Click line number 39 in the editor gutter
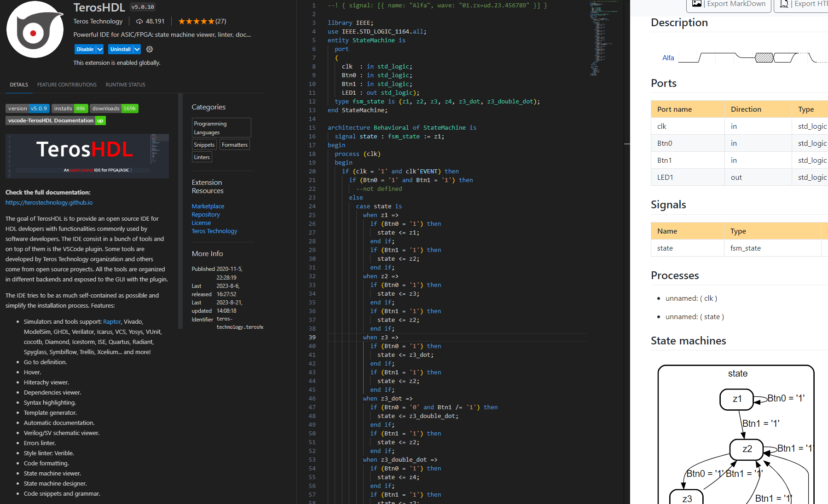 pyautogui.click(x=312, y=337)
